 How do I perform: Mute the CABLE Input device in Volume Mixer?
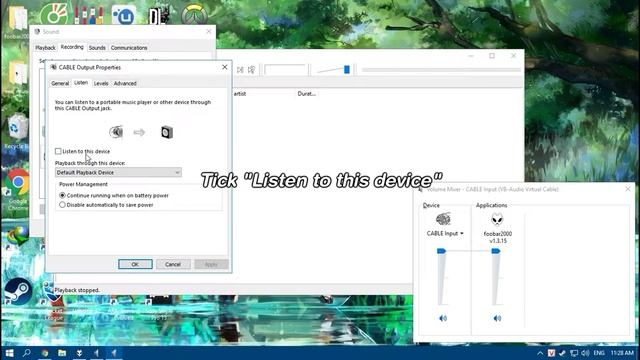pyautogui.click(x=443, y=318)
